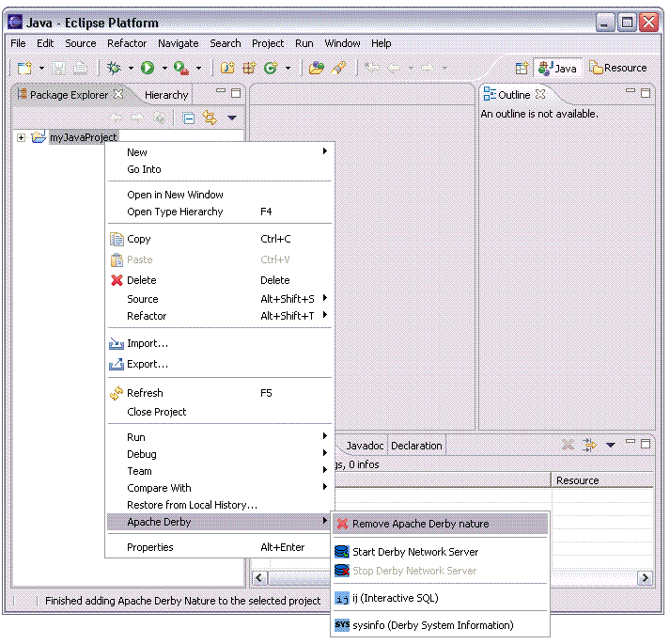This screenshot has height=644, width=670.
Task: Open the Run toolbar dropdown arrow
Action: point(164,68)
